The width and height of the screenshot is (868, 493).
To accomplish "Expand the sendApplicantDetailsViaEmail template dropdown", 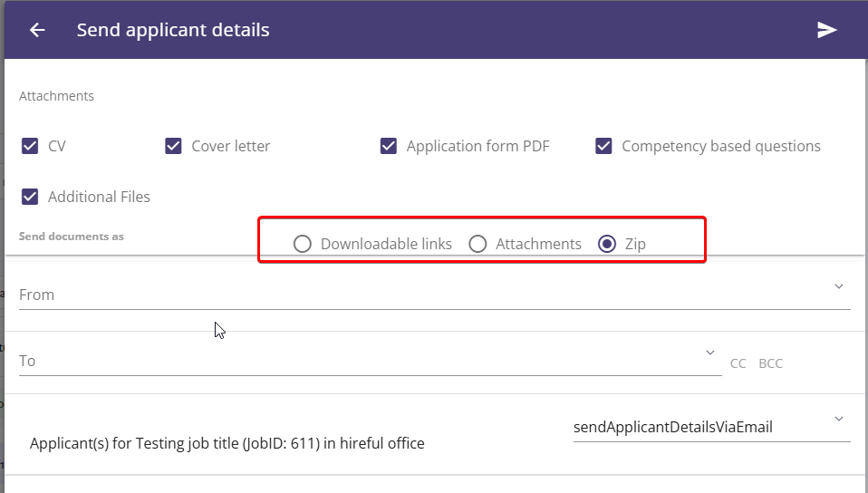I will click(839, 419).
